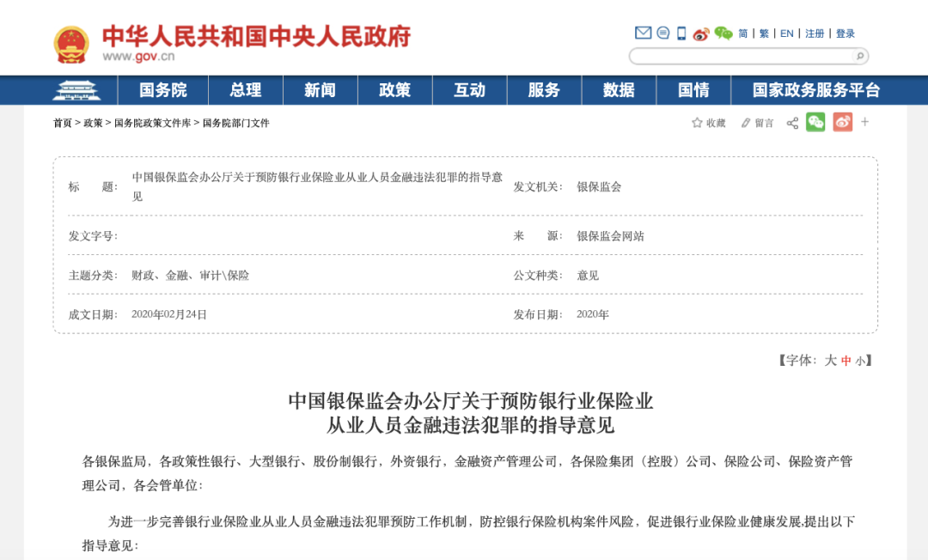Screen dimensions: 928x560
Task: Switch to 简 simplified Chinese
Action: coord(743,33)
